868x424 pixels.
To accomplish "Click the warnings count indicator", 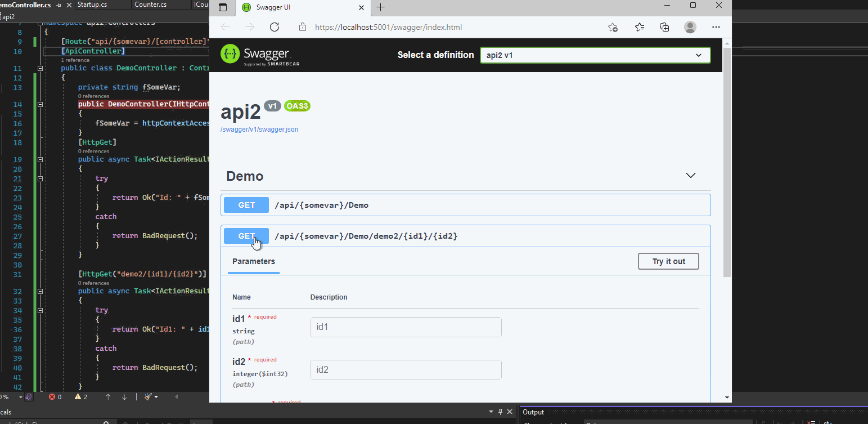I will point(82,397).
